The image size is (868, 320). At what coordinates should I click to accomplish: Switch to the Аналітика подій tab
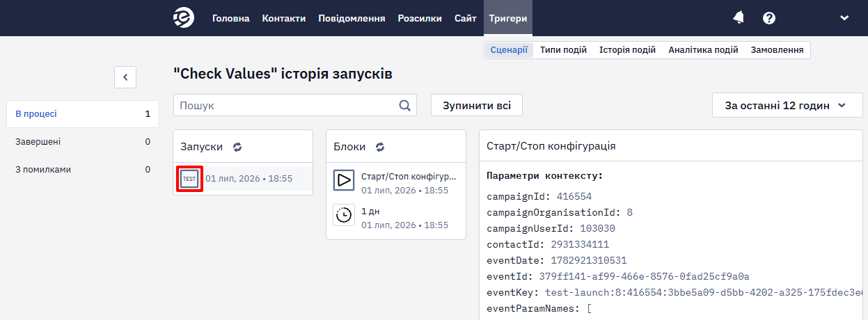[x=703, y=50]
